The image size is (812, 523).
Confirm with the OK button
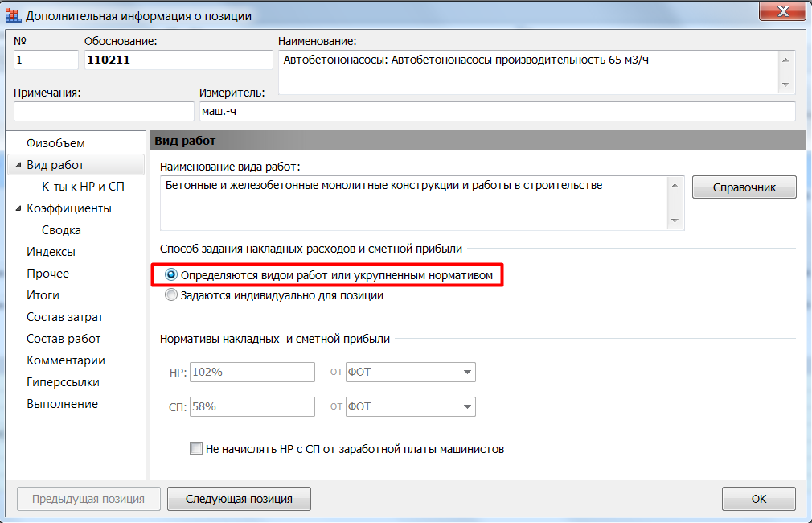coord(758,499)
